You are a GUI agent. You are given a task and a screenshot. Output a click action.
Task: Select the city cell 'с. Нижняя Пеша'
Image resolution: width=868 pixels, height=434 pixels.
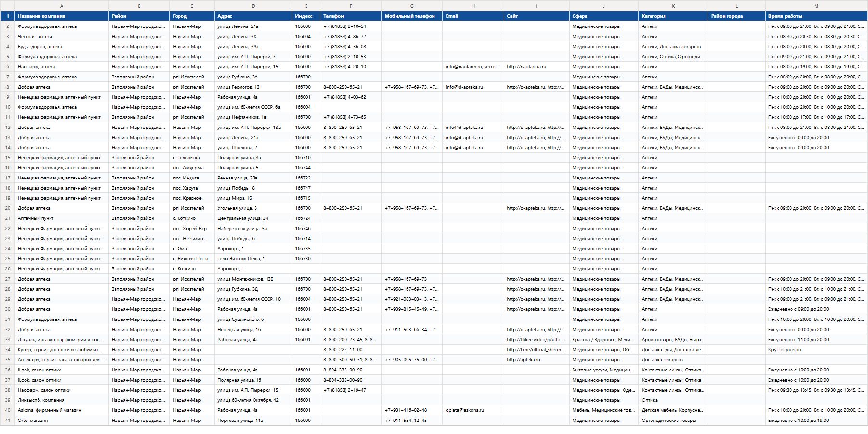(192, 259)
